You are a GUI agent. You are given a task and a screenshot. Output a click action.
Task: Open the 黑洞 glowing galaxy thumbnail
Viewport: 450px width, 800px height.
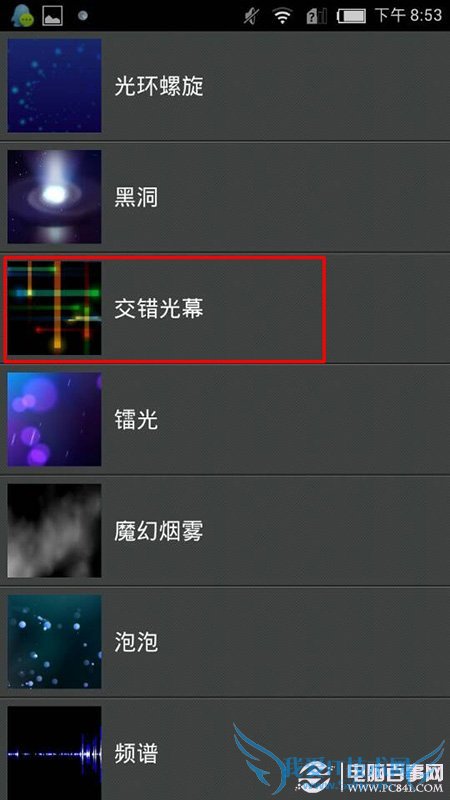[54, 196]
